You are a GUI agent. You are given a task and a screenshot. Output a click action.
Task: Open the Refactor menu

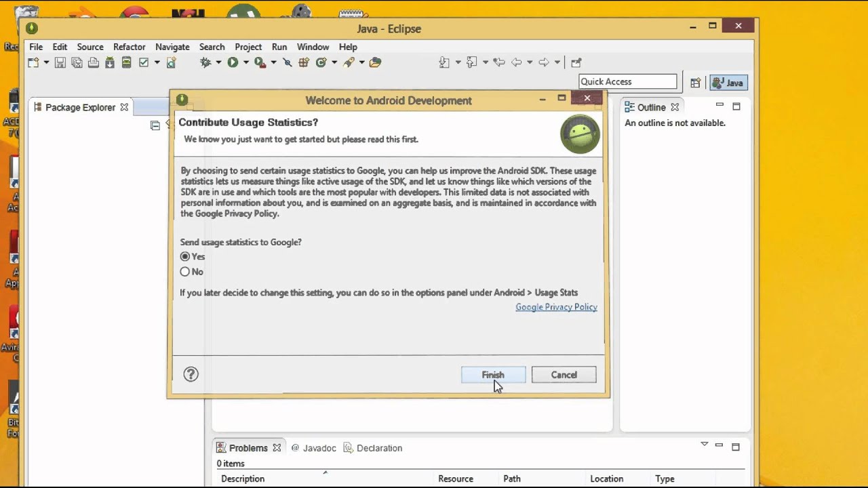130,47
